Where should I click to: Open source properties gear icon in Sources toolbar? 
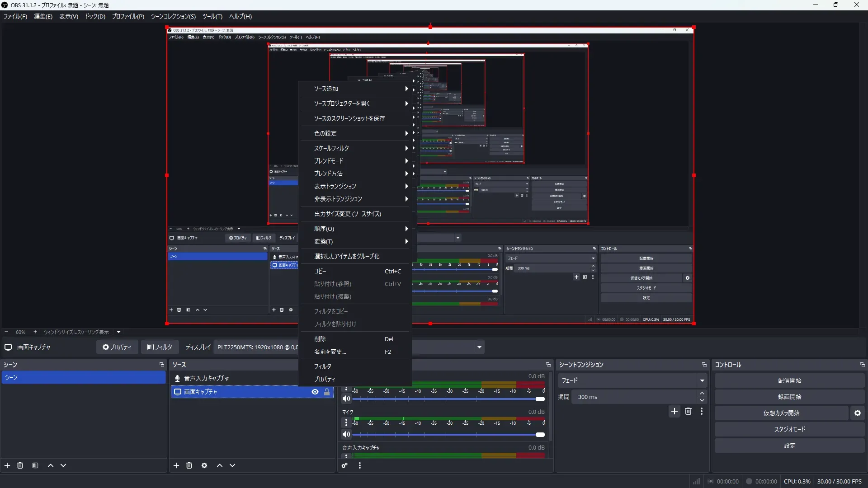point(204,465)
